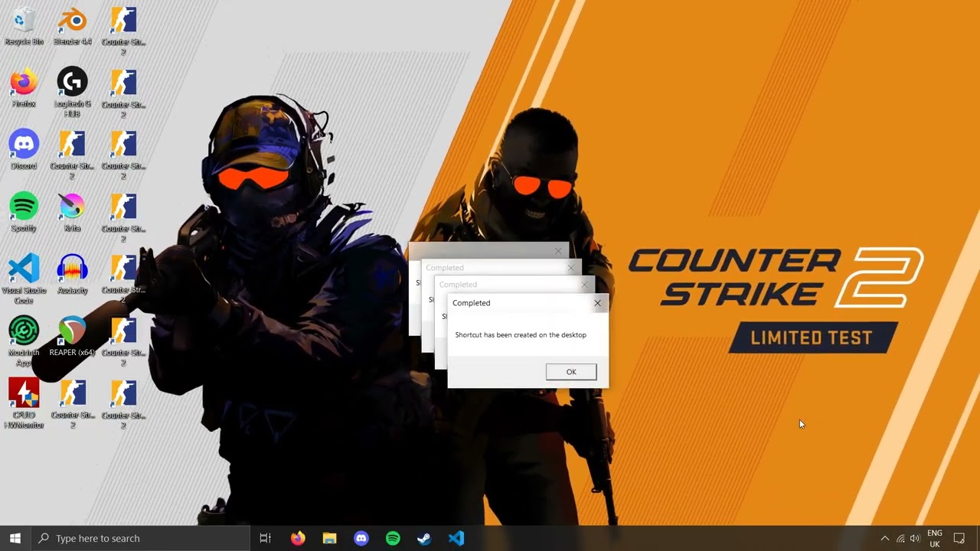Open File Explorer from the taskbar
This screenshot has width=980, height=551.
(x=329, y=538)
